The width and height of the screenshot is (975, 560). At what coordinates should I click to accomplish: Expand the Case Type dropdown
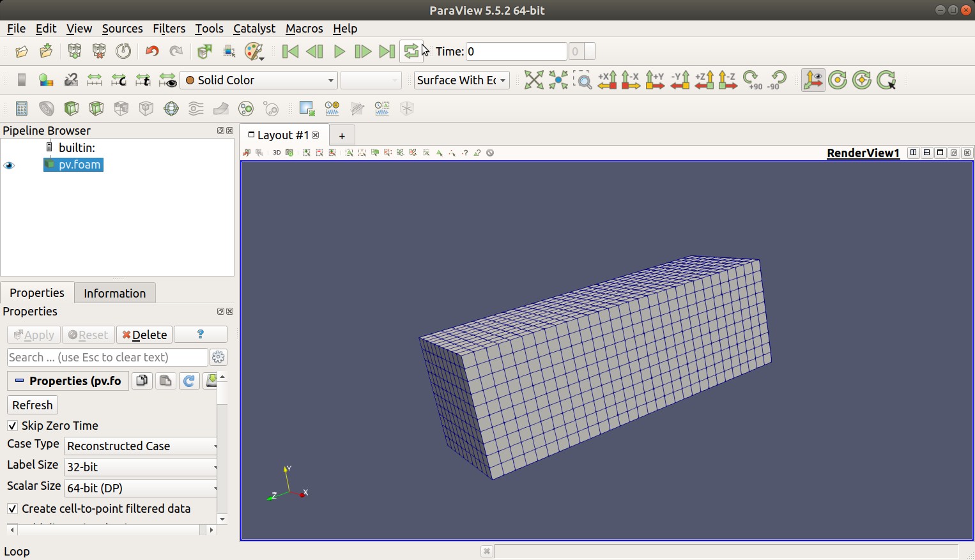click(141, 446)
